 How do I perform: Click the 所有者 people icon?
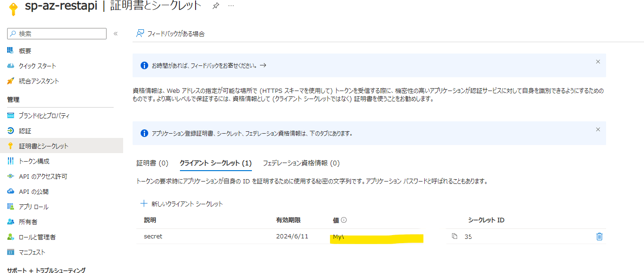10,222
